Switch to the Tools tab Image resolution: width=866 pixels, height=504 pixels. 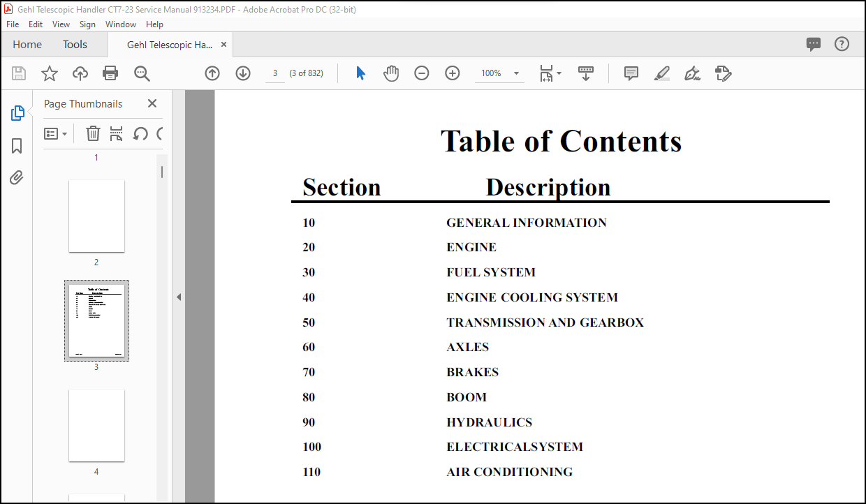pos(75,44)
